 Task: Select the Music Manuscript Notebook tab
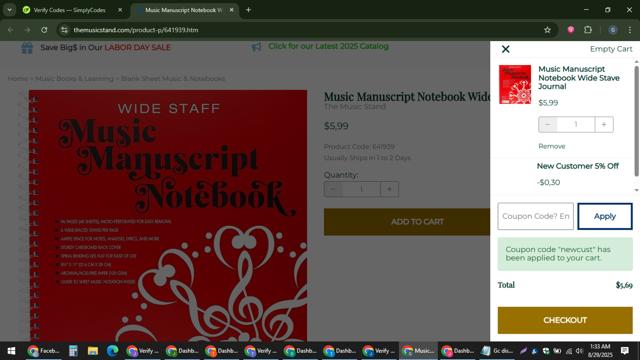point(184,10)
